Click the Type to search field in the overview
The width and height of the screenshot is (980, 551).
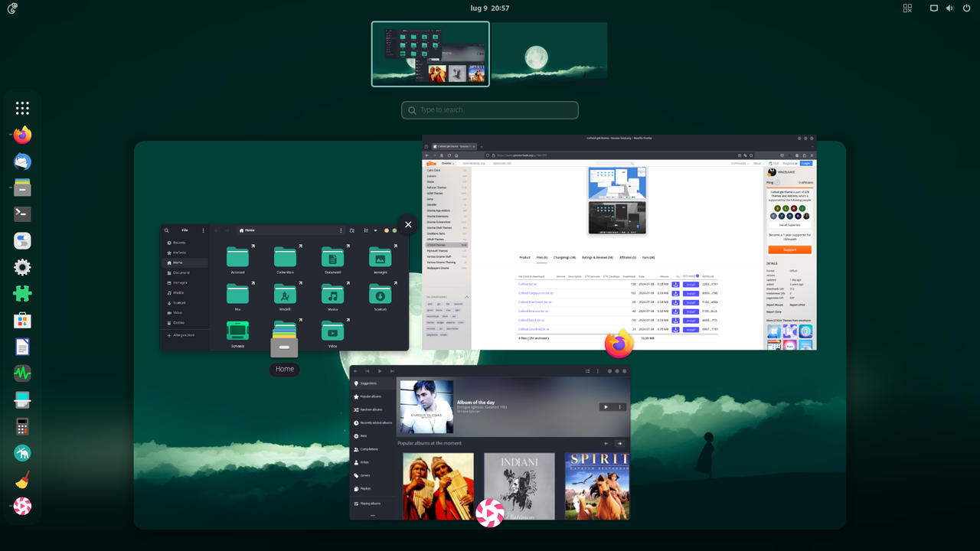coord(489,109)
